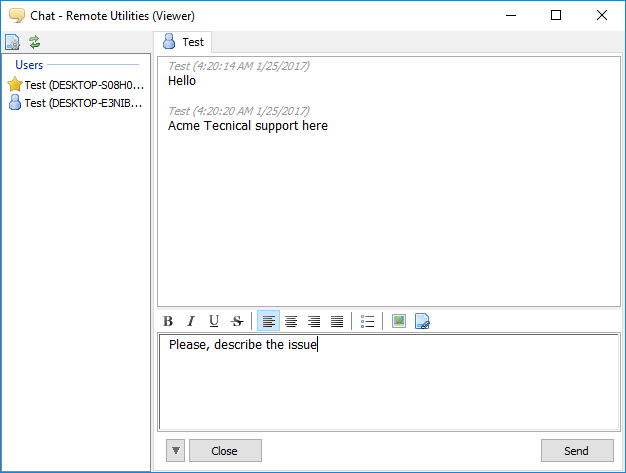Insert bulleted list
Viewport: 626px width, 473px height.
click(x=367, y=321)
